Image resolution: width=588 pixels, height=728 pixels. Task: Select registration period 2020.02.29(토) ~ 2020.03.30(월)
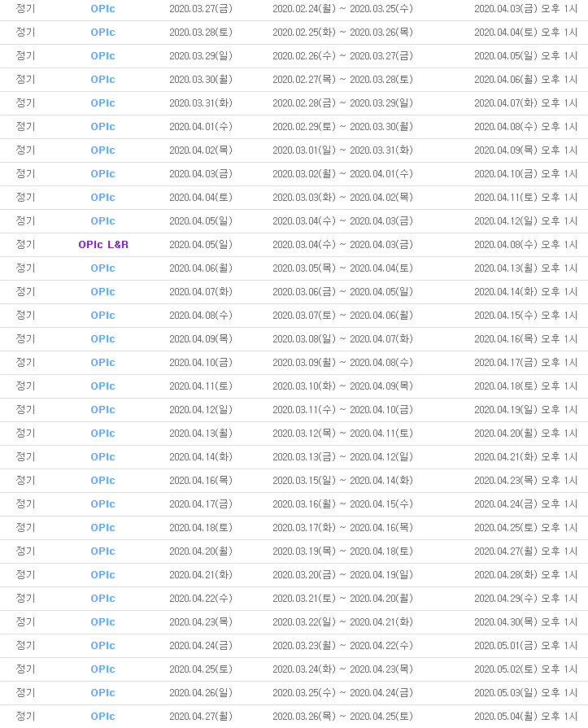point(342,127)
